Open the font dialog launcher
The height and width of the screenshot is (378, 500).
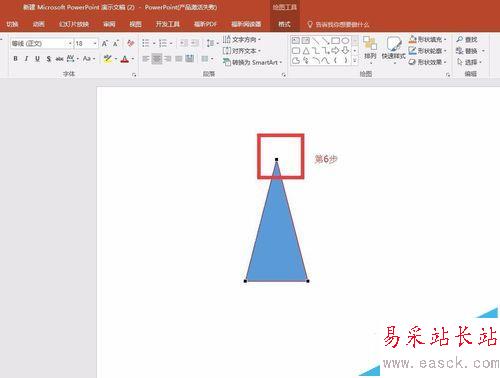click(x=134, y=75)
